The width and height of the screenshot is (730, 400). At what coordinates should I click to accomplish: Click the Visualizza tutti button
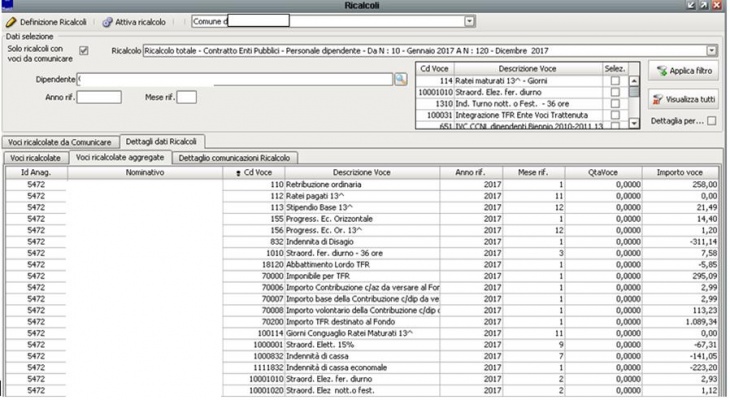click(x=683, y=99)
